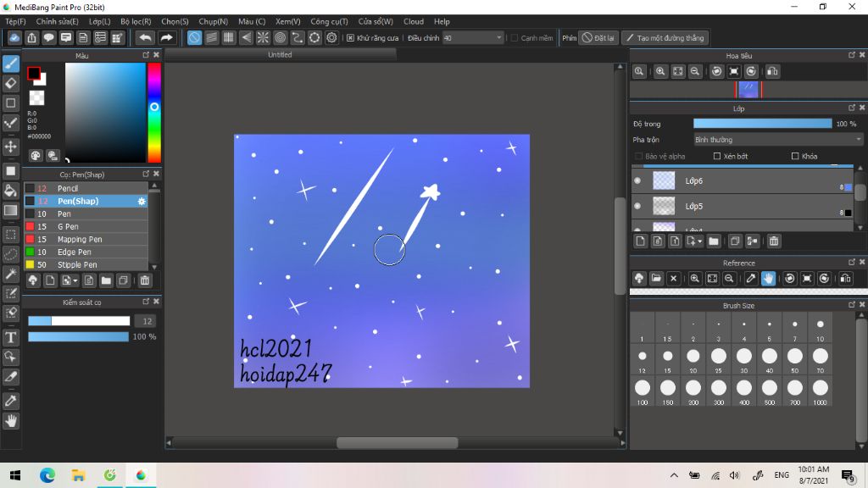Screen dimensions: 868x488
Task: Enable concentric circle snap
Action: [280, 37]
